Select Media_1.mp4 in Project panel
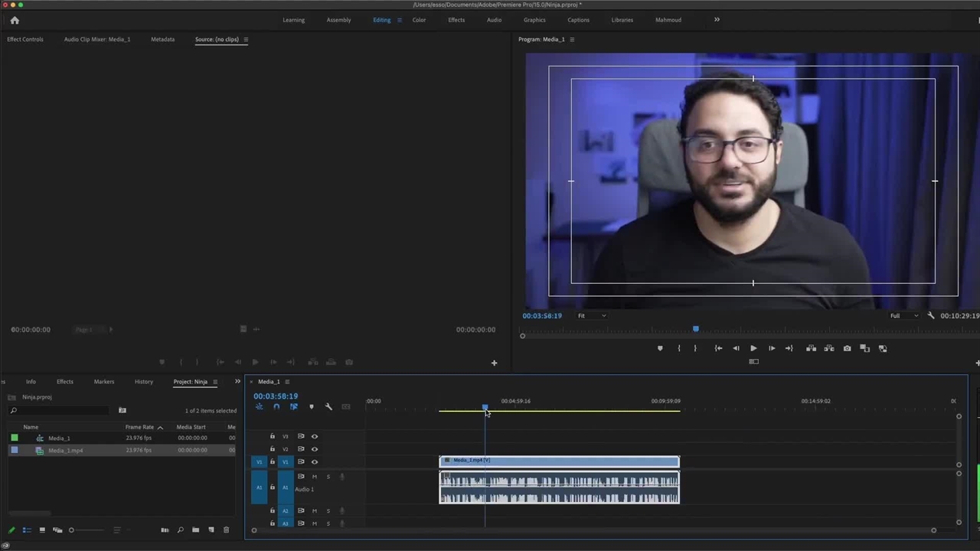The image size is (980, 551). click(x=66, y=450)
